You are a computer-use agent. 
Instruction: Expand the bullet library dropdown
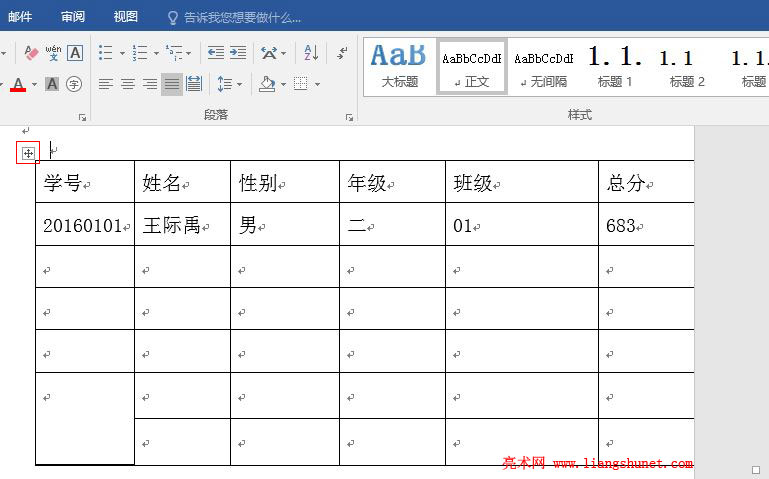pyautogui.click(x=122, y=53)
